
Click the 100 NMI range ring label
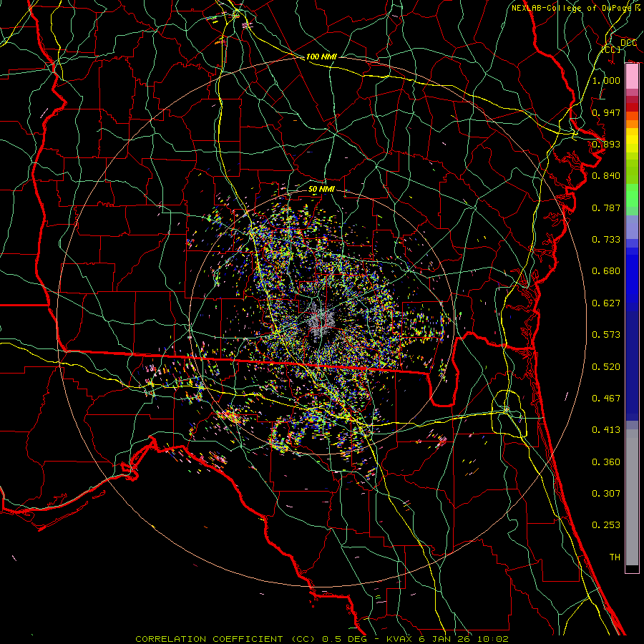[321, 57]
